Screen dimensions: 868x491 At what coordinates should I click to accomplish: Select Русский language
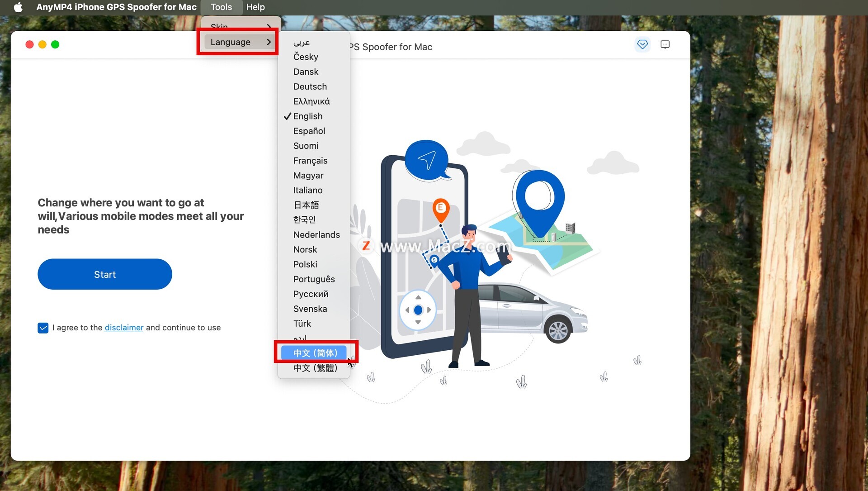click(314, 294)
